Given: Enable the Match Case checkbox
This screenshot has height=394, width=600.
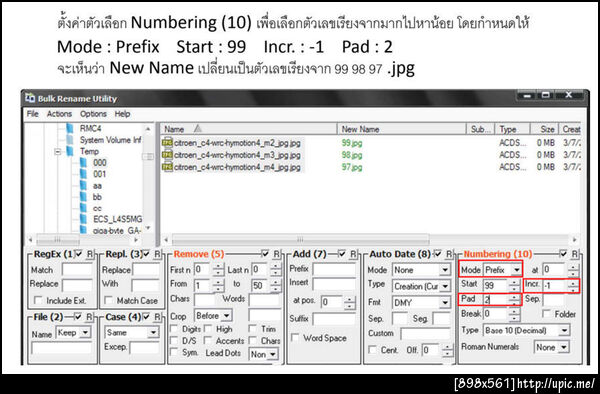Looking at the screenshot, I should point(109,301).
